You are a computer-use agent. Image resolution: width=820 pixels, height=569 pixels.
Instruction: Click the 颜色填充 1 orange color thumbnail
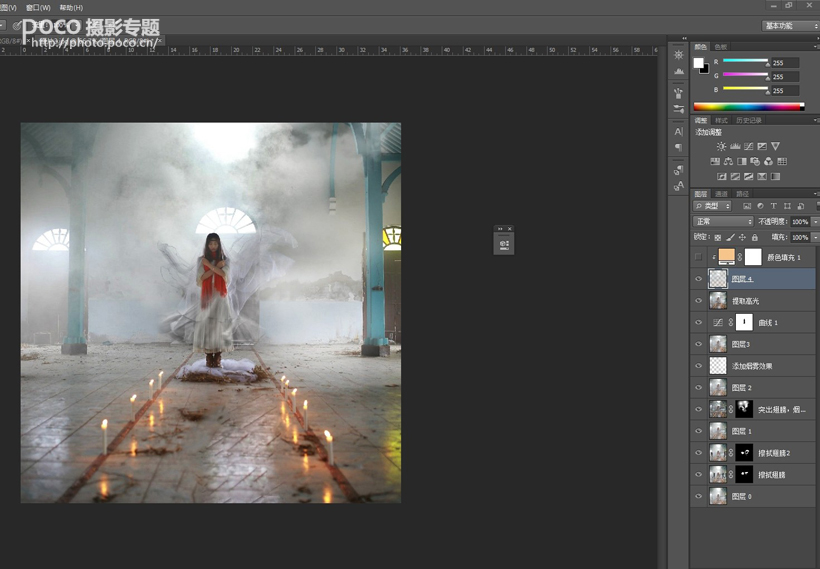(727, 256)
